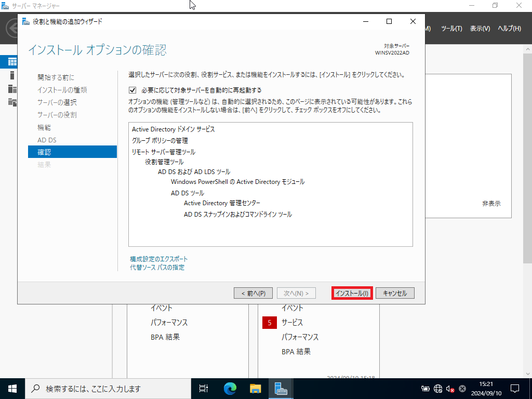Open 表示(V) menu in Server Manager
Viewport: 532px width, 399px height.
480,29
